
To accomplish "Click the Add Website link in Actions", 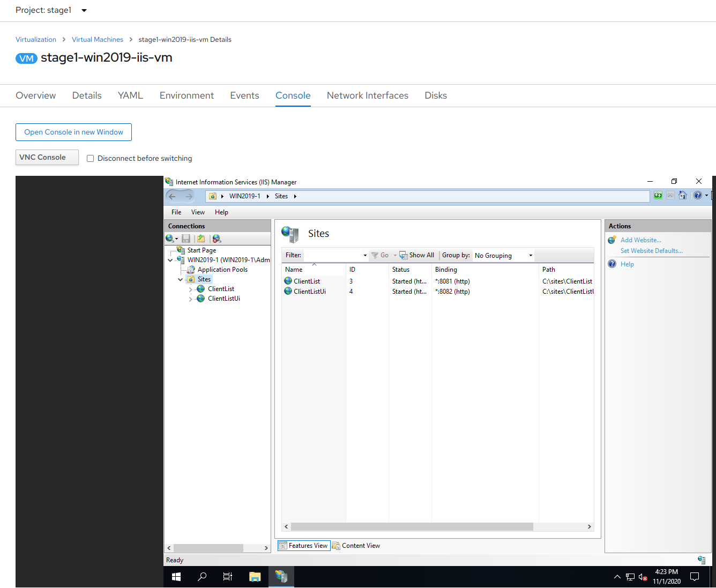I will (x=640, y=240).
